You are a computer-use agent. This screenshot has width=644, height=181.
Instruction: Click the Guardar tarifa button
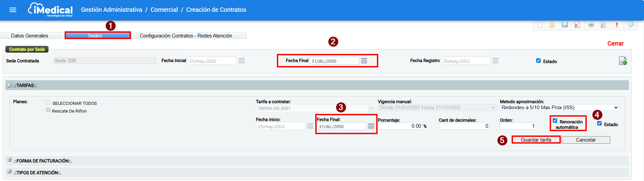[x=536, y=140]
